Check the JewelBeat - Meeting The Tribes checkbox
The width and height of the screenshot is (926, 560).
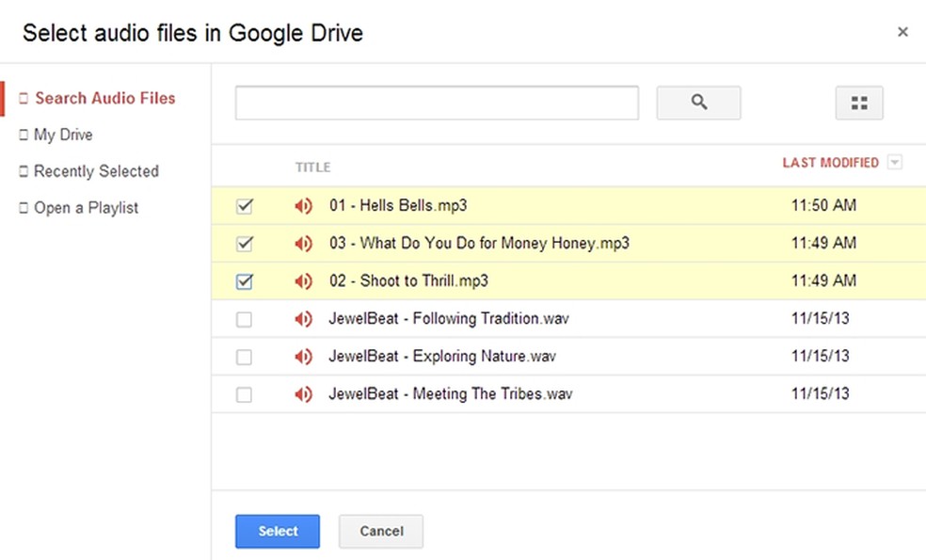click(x=245, y=394)
